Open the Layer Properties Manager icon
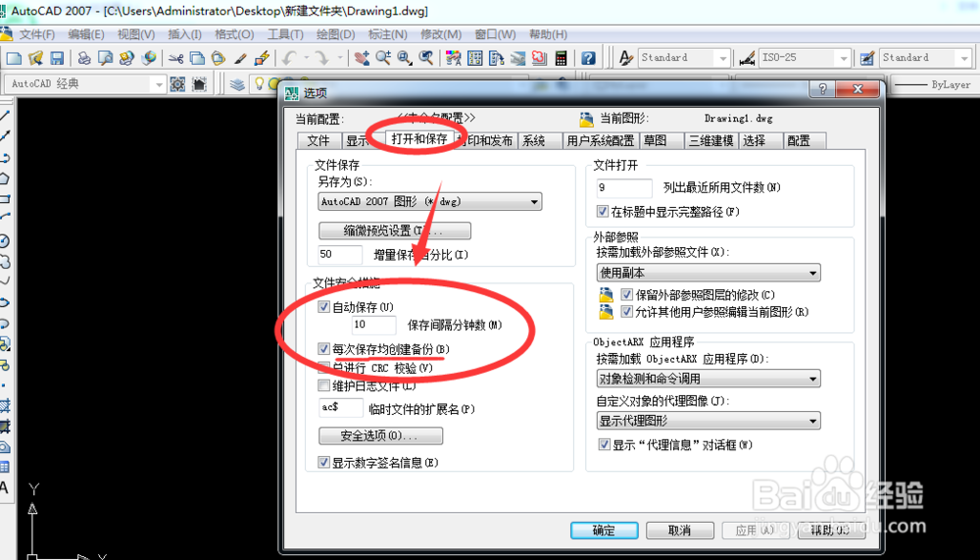This screenshot has height=560, width=980. pyautogui.click(x=237, y=83)
